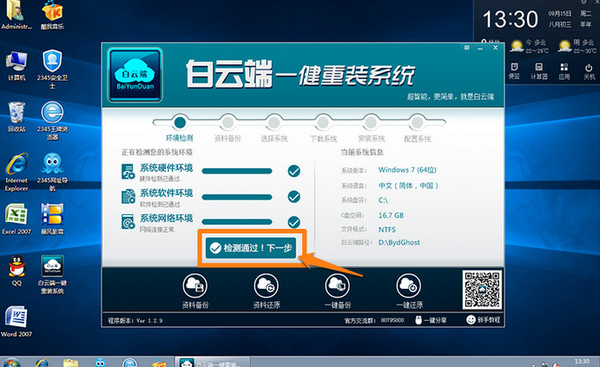
Task: Click 一键分享 share link
Action: (431, 320)
